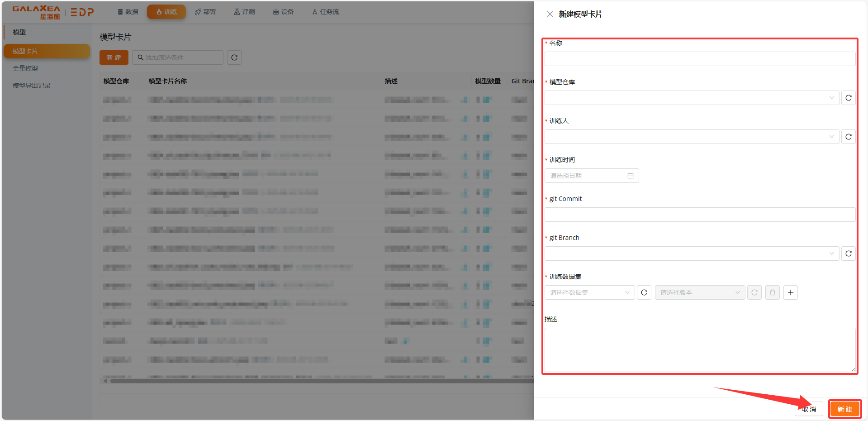Click the 名称 input field
Viewport: 868px width, 421px height.
click(699, 59)
